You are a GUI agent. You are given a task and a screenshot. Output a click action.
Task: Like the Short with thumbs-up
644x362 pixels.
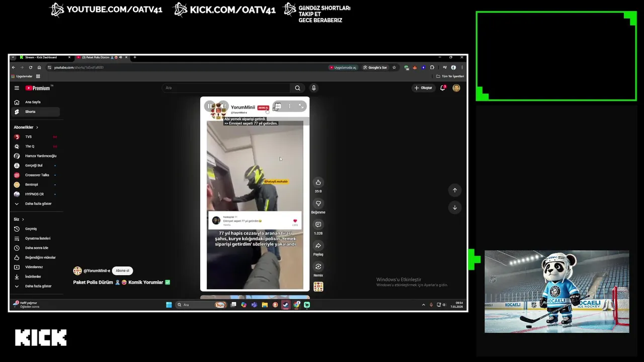[318, 183]
